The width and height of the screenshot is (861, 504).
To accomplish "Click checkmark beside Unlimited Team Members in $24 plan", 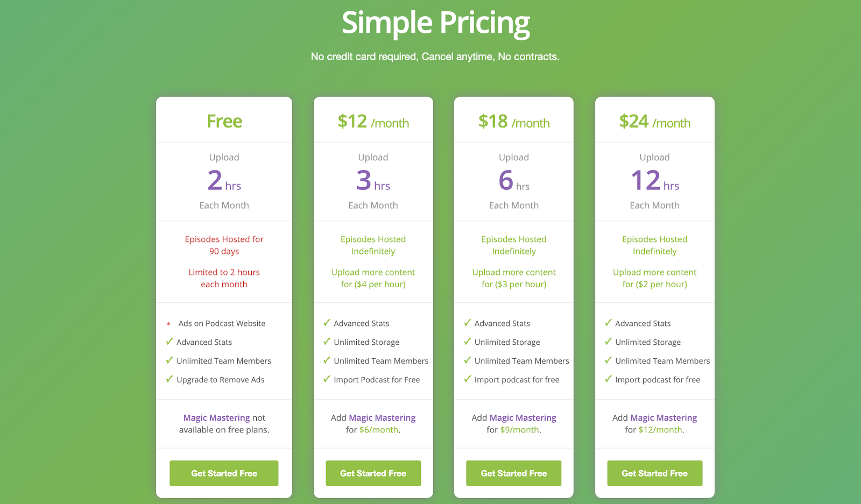I will (x=608, y=360).
